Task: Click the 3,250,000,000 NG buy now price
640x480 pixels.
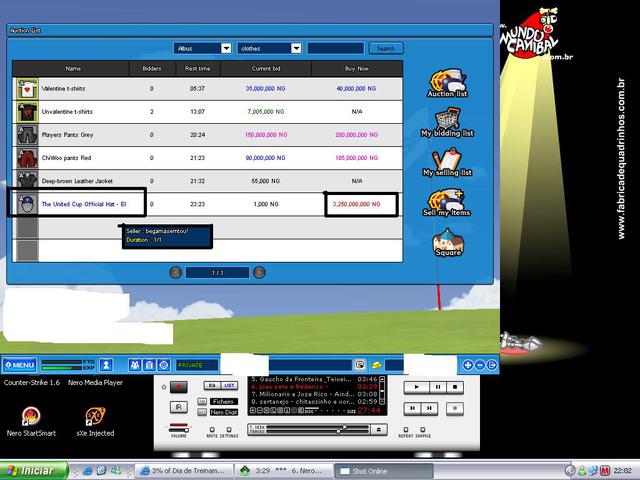Action: (357, 204)
